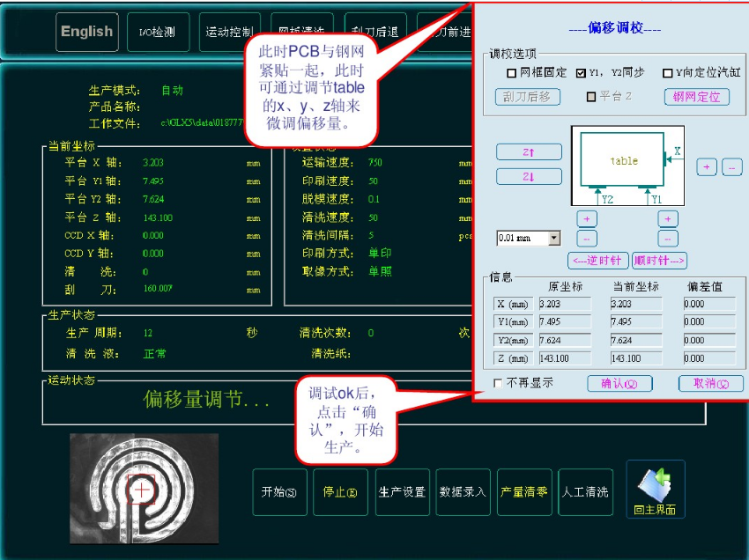
Task: Open the 0.01 mm step size dropdown
Action: click(x=554, y=238)
